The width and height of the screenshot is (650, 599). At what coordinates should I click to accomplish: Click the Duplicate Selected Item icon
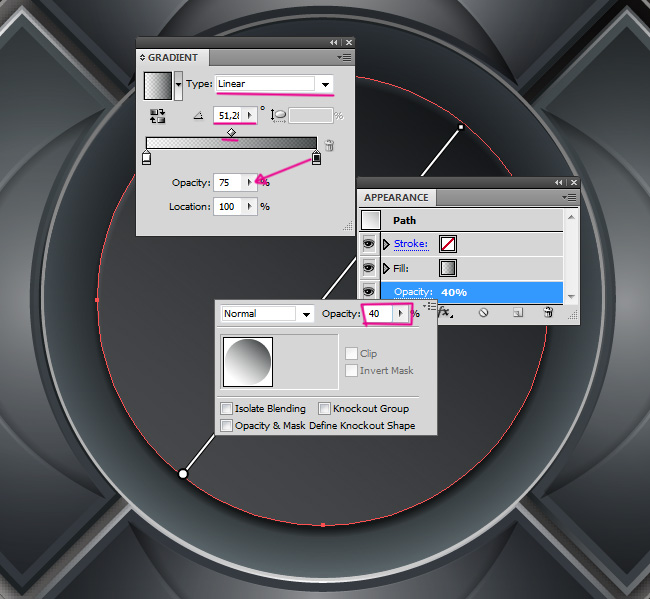pos(518,313)
